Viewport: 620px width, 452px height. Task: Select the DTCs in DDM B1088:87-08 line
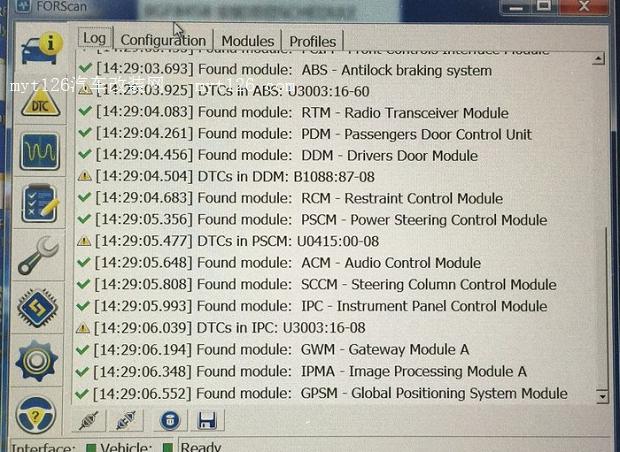(226, 176)
